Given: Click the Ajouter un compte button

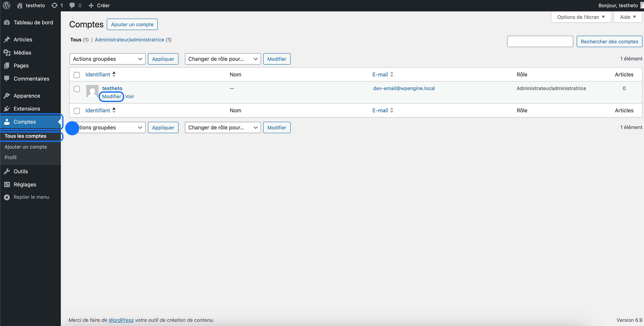Looking at the screenshot, I should 132,24.
